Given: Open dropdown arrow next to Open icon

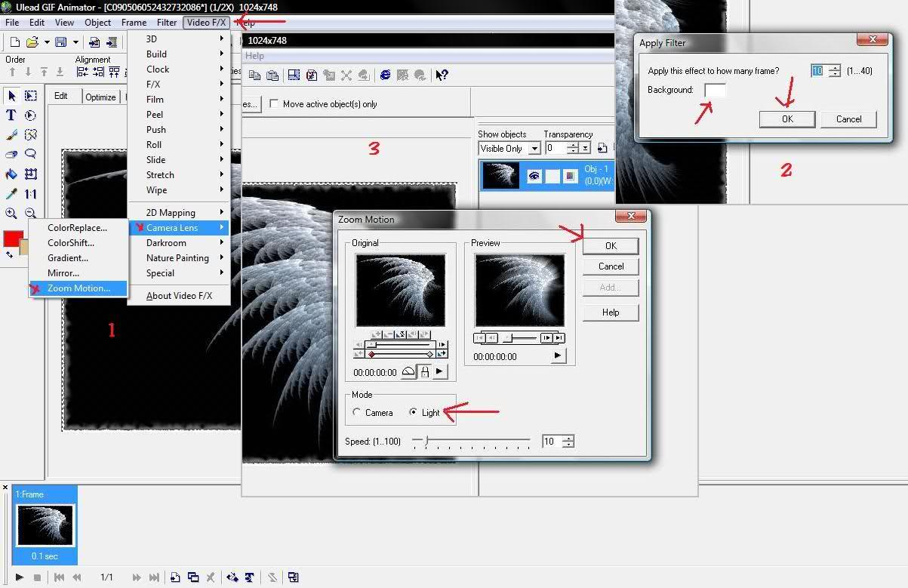Looking at the screenshot, I should (47, 42).
